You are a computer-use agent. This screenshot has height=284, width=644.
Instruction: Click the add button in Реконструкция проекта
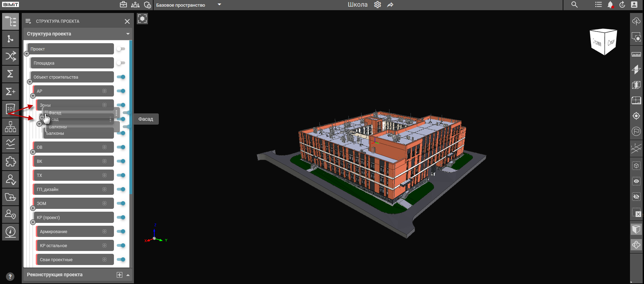(x=120, y=275)
